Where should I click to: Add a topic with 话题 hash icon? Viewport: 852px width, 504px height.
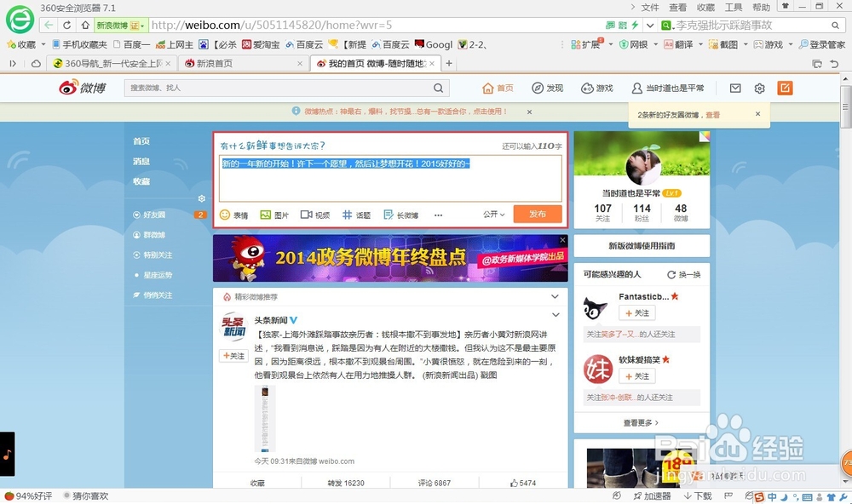click(x=356, y=215)
